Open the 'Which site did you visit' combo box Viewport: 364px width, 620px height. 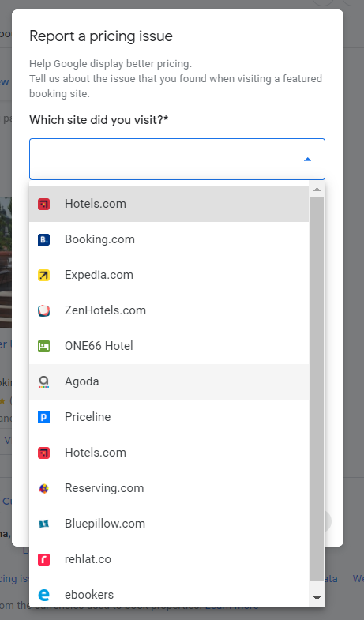tap(177, 160)
